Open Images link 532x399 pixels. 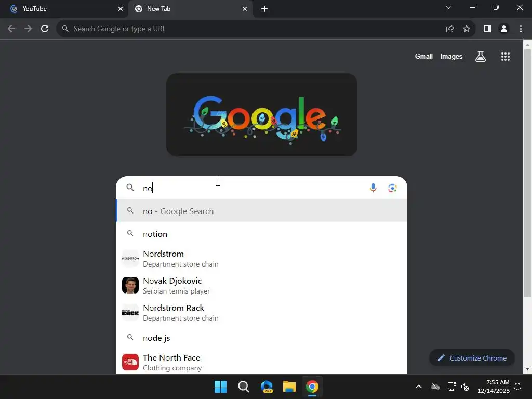pyautogui.click(x=451, y=56)
